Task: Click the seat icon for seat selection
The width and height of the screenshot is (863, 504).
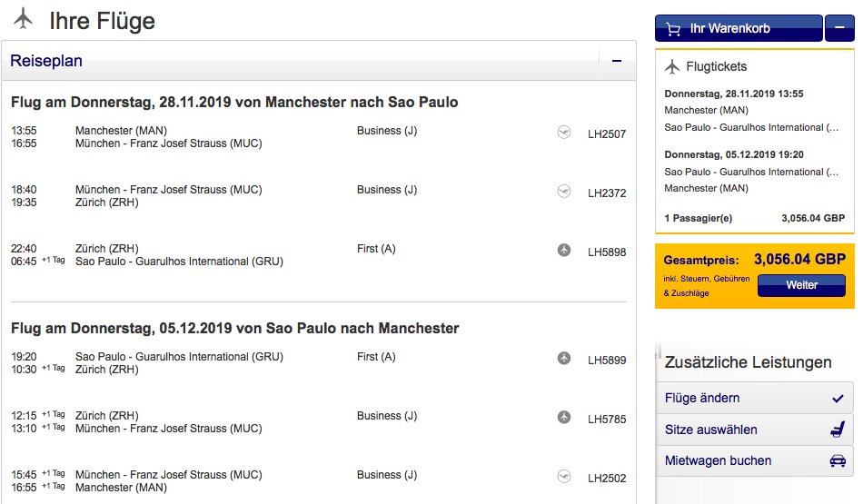Action: click(x=838, y=430)
